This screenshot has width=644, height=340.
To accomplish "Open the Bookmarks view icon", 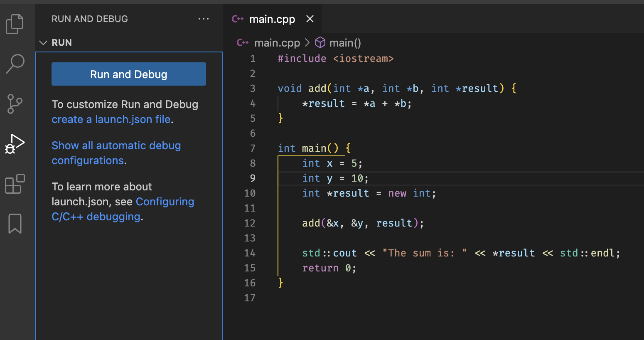I will coord(15,224).
